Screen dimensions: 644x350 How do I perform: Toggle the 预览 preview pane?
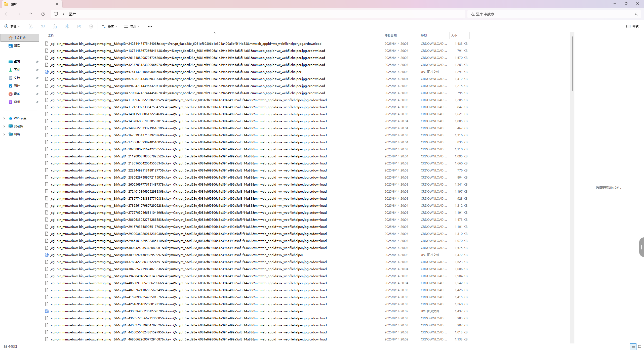(632, 26)
